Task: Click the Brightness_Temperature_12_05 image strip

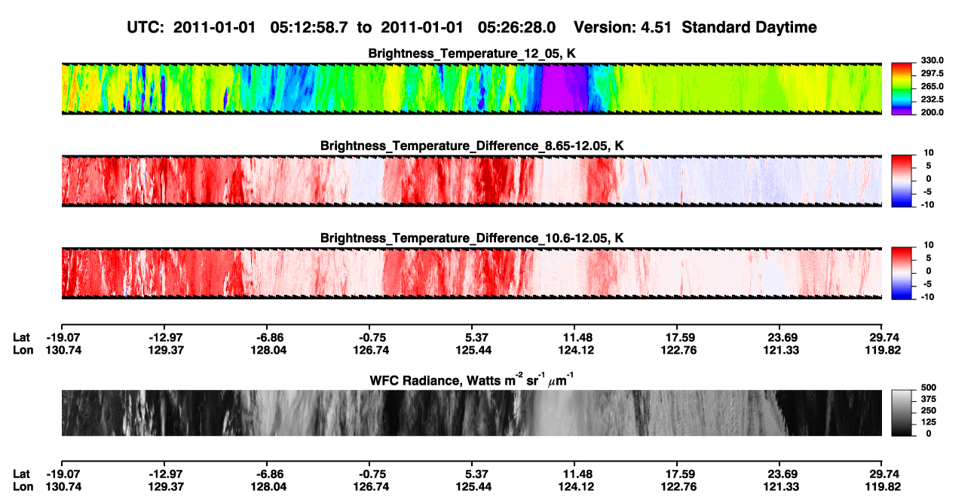Action: coord(471,88)
